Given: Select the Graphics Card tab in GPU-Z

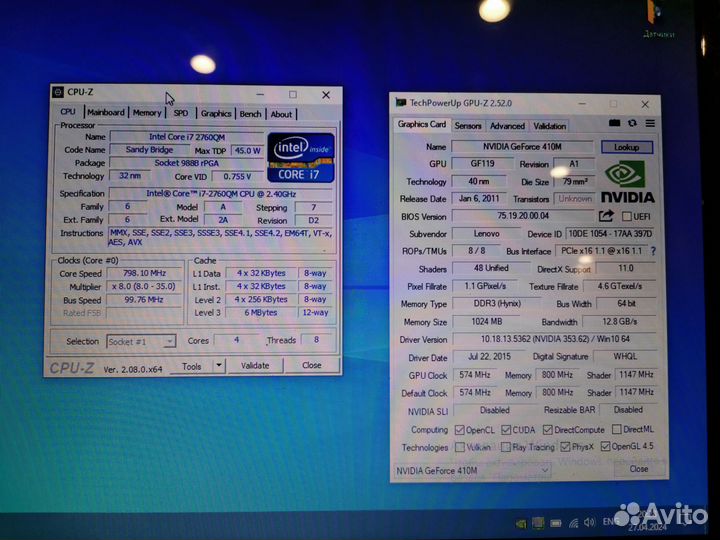Looking at the screenshot, I should pyautogui.click(x=422, y=124).
